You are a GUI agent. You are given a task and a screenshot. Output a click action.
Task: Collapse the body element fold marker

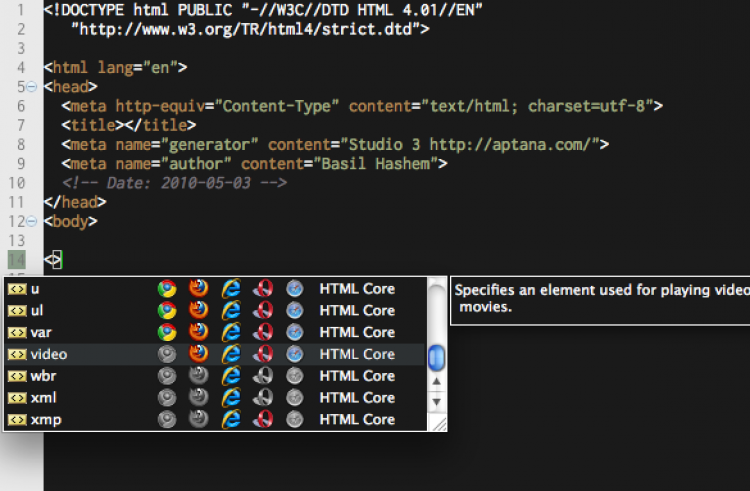point(32,221)
